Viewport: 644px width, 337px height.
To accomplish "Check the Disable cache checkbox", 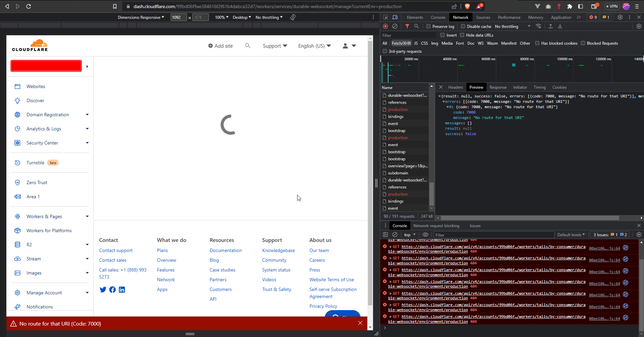I will tap(463, 26).
